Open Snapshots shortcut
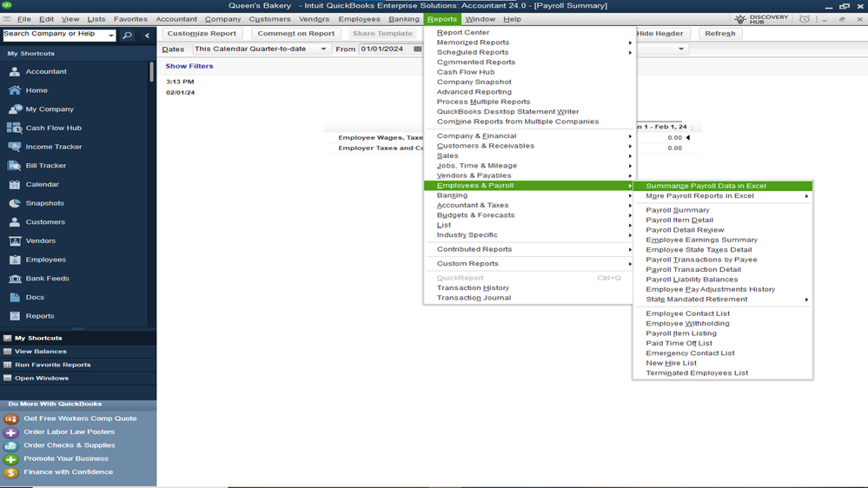 (x=45, y=203)
